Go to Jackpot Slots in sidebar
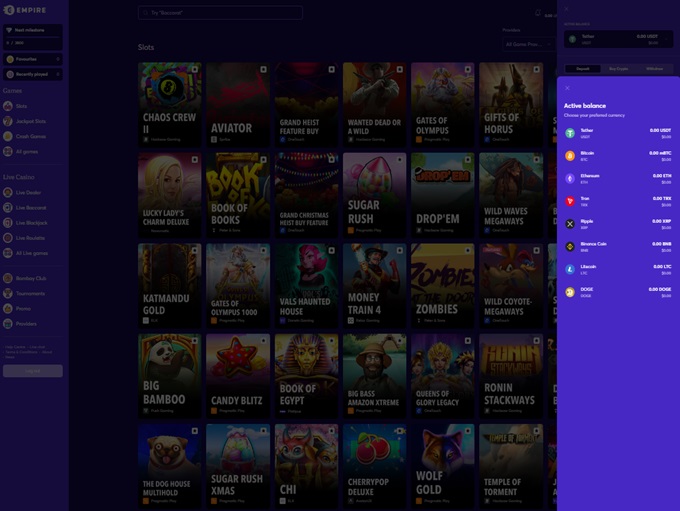680x511 pixels. click(30, 121)
